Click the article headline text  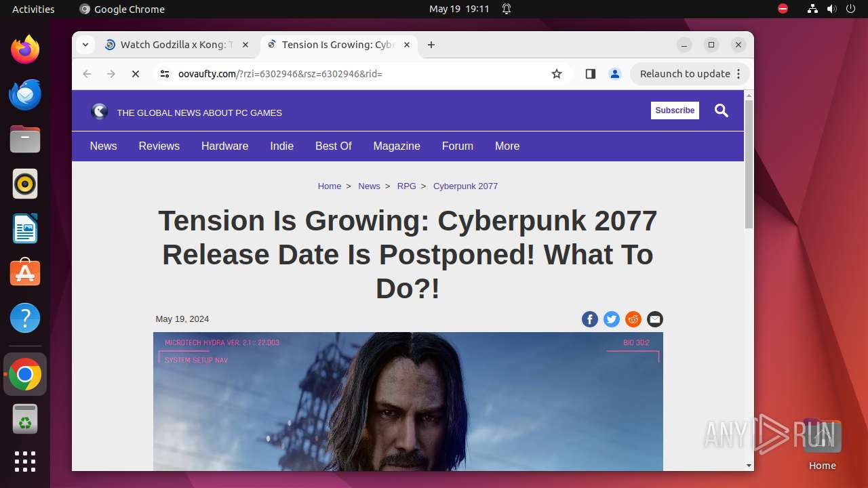408,255
